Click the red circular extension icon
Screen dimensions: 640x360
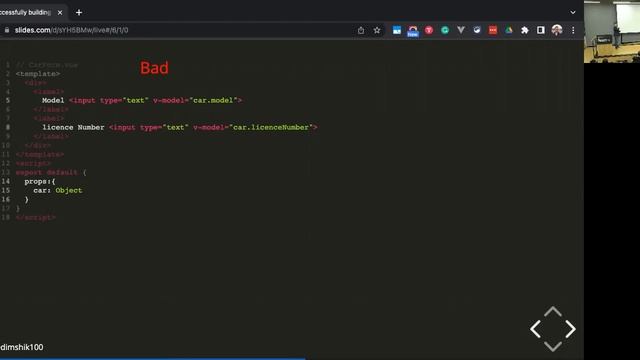pos(429,30)
